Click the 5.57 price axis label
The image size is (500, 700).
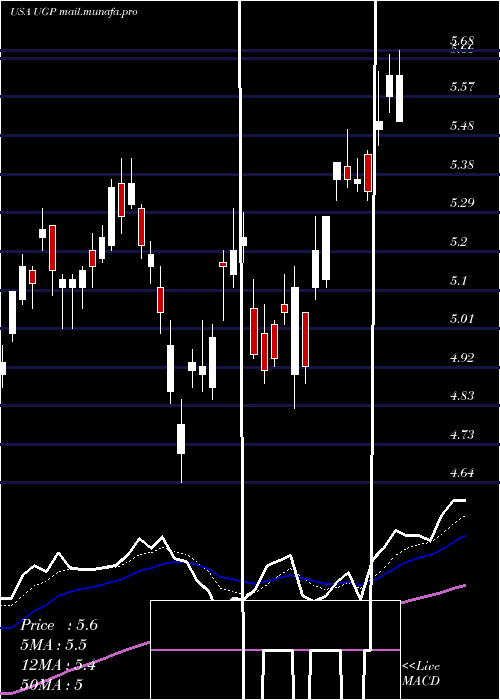462,87
